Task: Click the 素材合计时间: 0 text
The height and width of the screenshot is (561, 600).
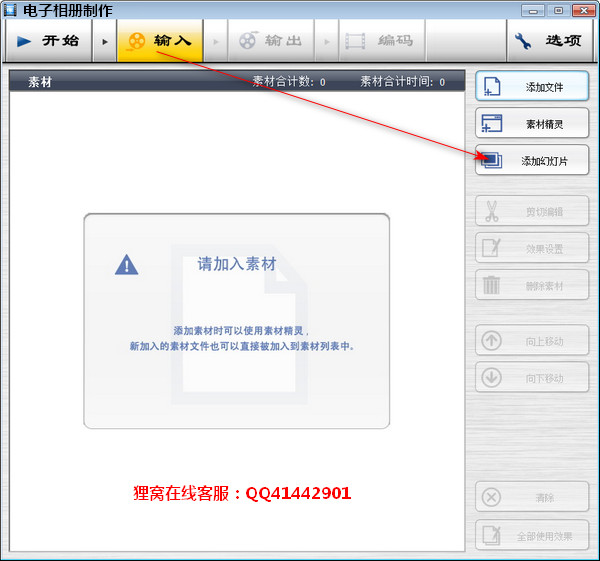Action: pyautogui.click(x=403, y=81)
